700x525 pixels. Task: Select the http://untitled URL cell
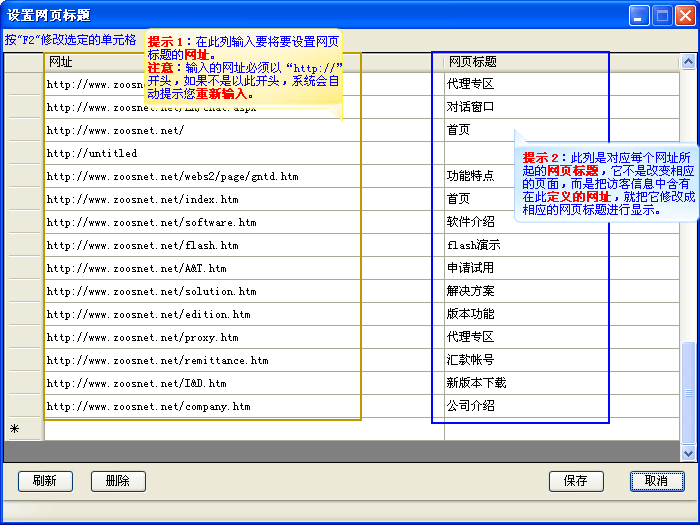200,153
